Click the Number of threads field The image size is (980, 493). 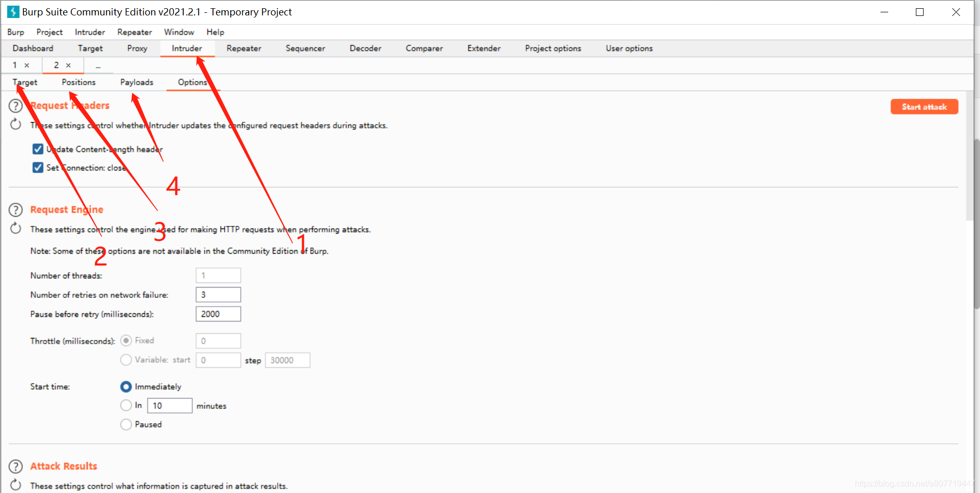click(218, 275)
